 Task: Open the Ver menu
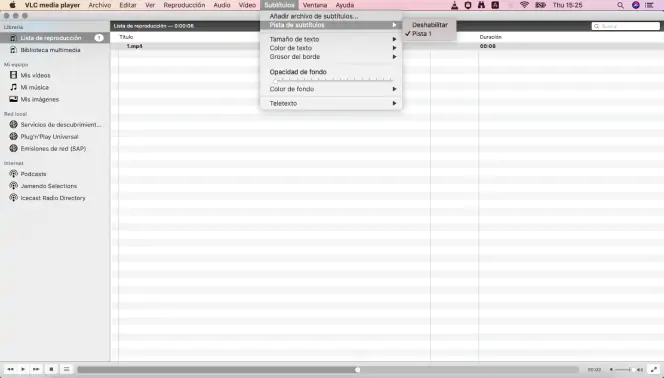coord(150,5)
